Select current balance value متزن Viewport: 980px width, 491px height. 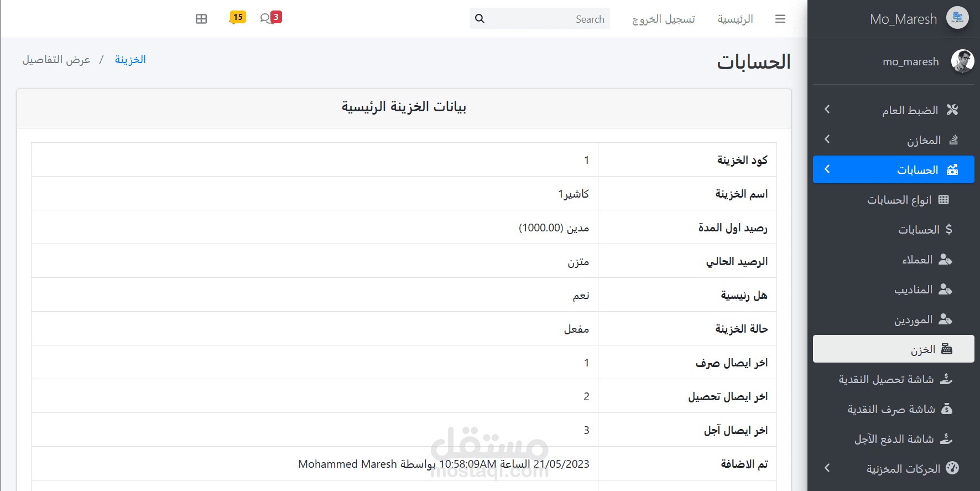click(578, 261)
